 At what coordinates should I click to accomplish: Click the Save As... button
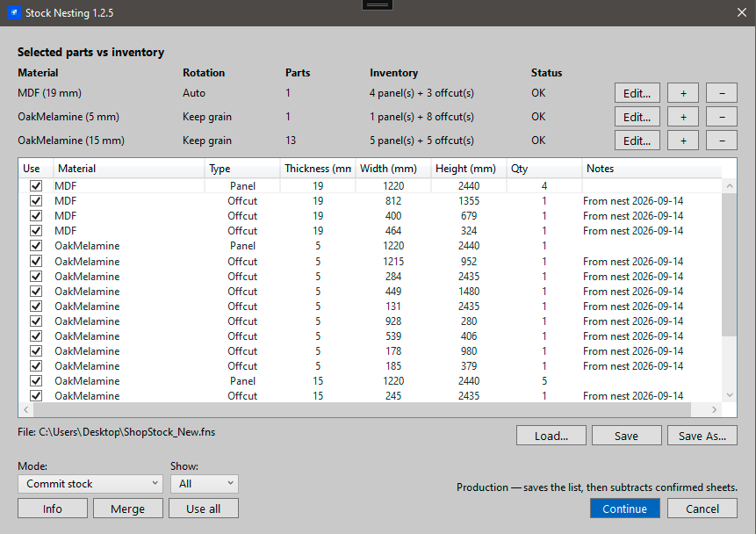tap(702, 436)
